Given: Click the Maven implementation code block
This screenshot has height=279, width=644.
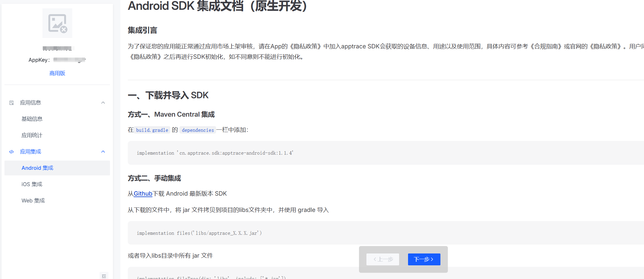Looking at the screenshot, I should pos(386,153).
